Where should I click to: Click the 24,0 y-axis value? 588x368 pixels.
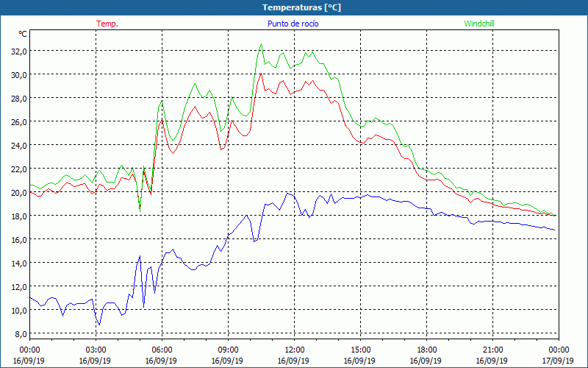[19, 145]
